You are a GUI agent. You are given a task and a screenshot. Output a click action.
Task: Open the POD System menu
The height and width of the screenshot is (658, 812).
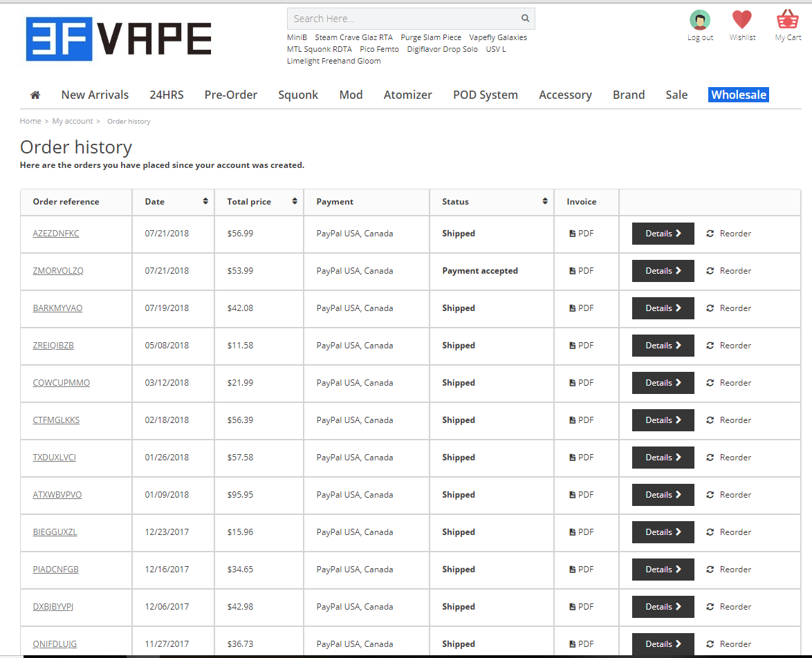pos(485,95)
